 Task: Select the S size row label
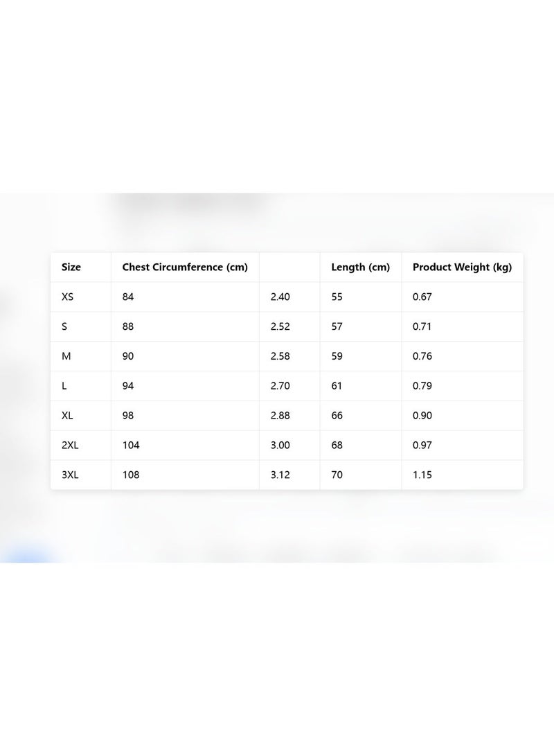pos(64,326)
